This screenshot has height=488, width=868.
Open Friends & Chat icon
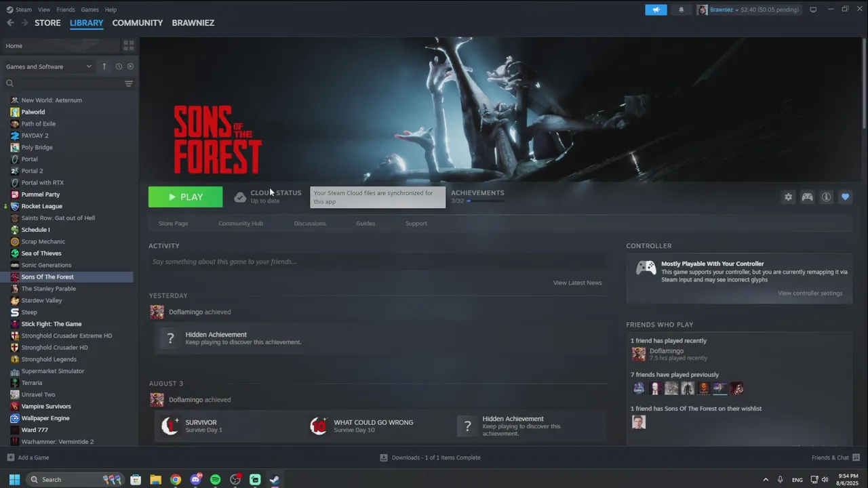[x=856, y=457]
